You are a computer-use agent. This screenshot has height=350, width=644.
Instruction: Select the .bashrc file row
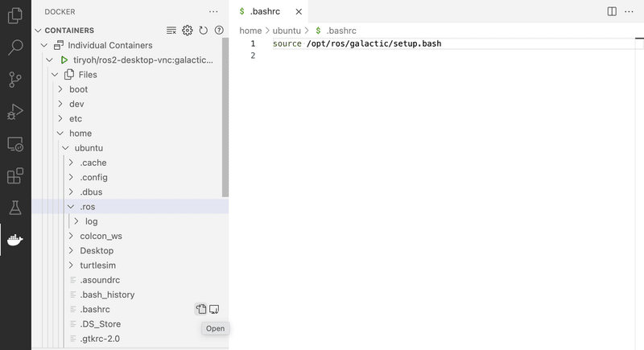(130, 310)
